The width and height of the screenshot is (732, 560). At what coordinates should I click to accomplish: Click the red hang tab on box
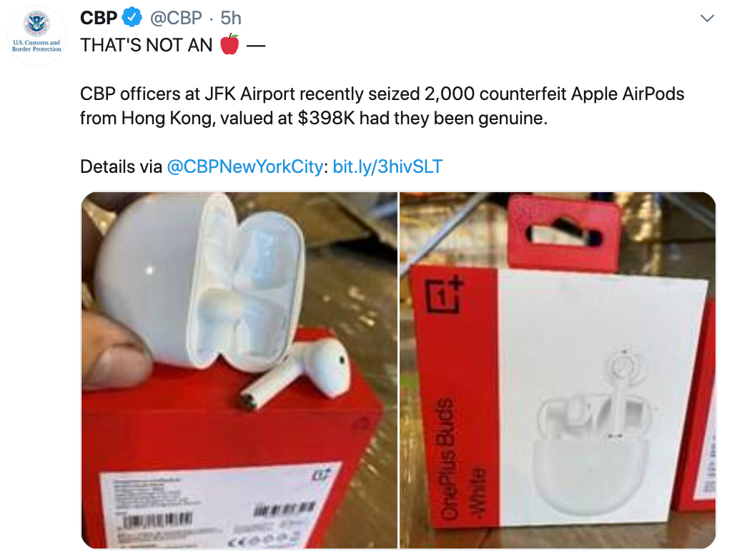pos(565,233)
